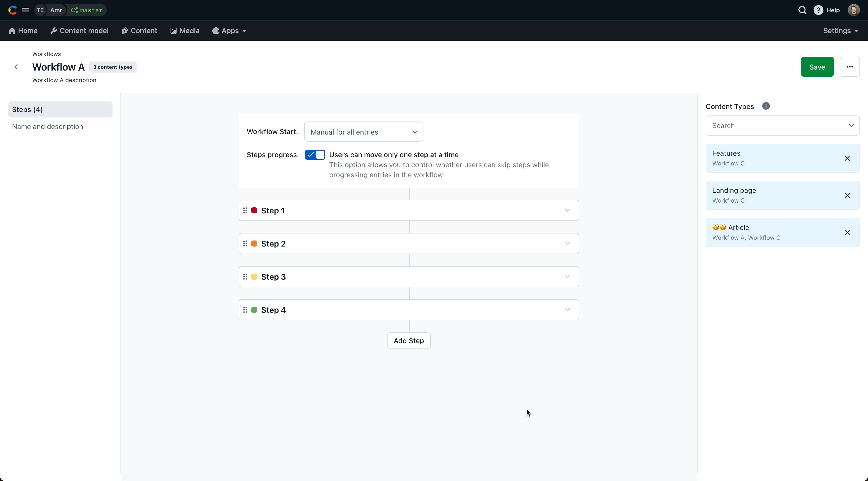Click the Features card label
Screen dimensions: 868x481
click(x=726, y=153)
